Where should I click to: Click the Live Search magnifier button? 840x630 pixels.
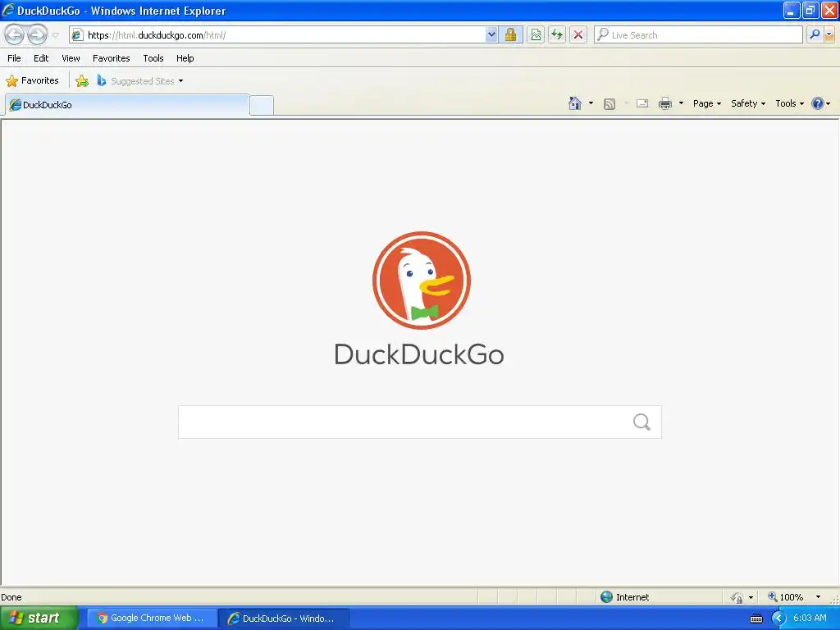pyautogui.click(x=815, y=34)
